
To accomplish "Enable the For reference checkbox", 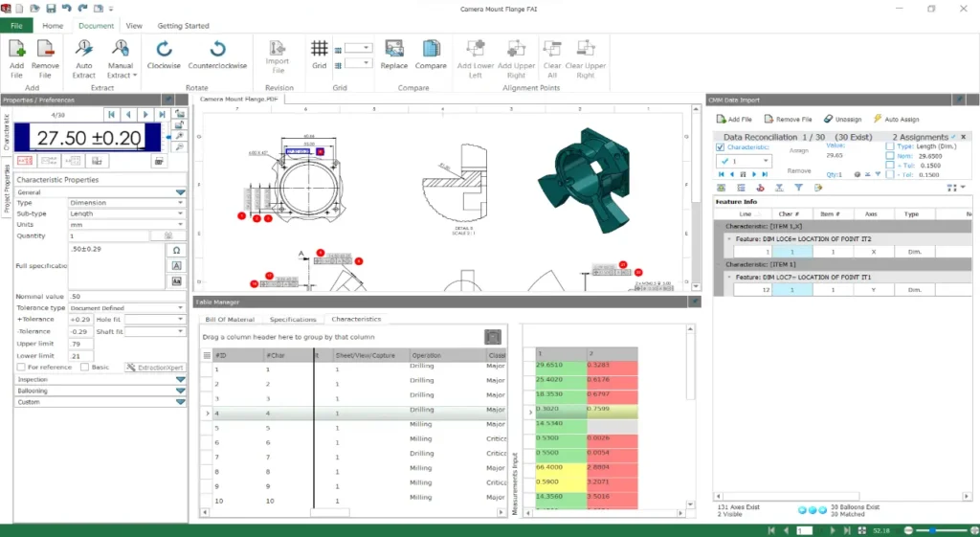I will pos(21,367).
